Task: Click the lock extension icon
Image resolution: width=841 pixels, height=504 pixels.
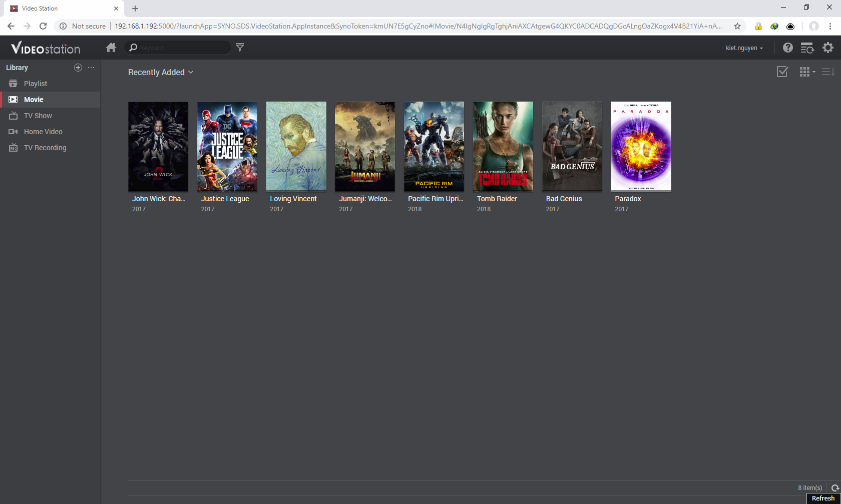Action: pos(758,26)
